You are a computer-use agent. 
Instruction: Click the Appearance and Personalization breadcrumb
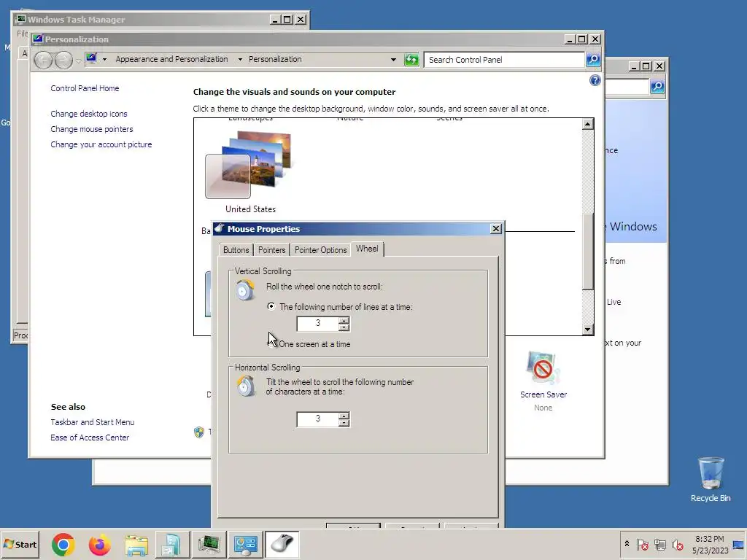(171, 59)
